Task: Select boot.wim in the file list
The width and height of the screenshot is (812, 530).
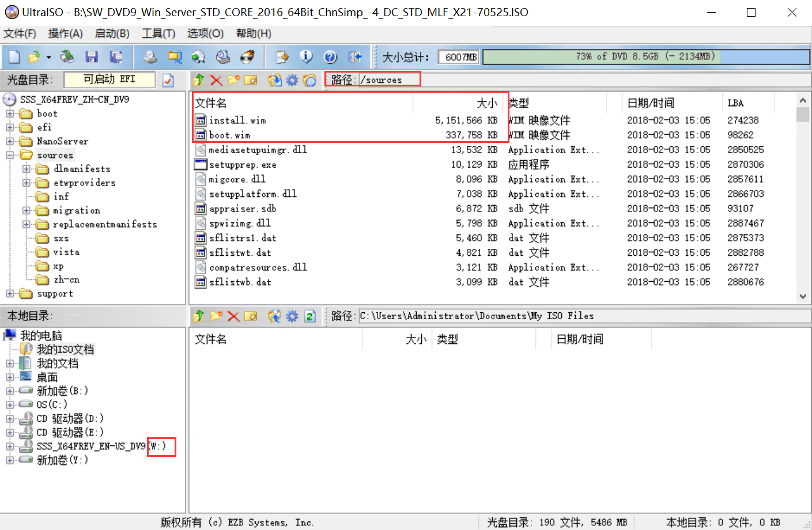Action: coord(229,135)
